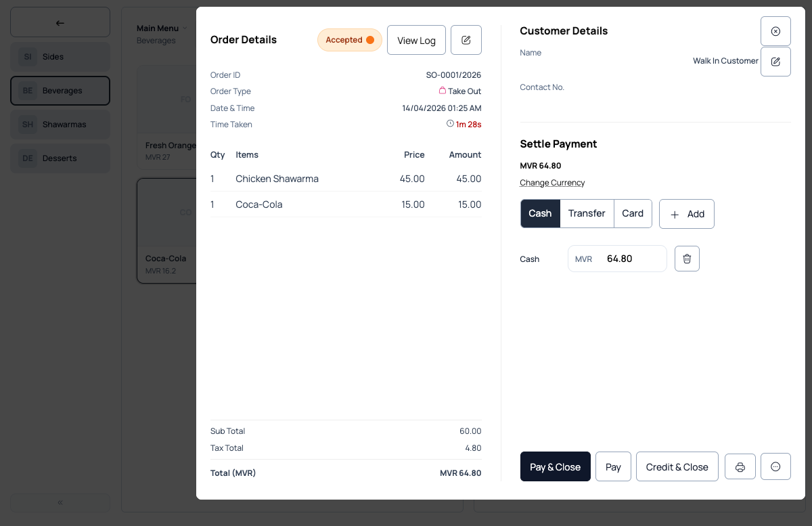Click the order ID SO-0001/2026
Viewport: 812px width, 526px height.
(453, 75)
